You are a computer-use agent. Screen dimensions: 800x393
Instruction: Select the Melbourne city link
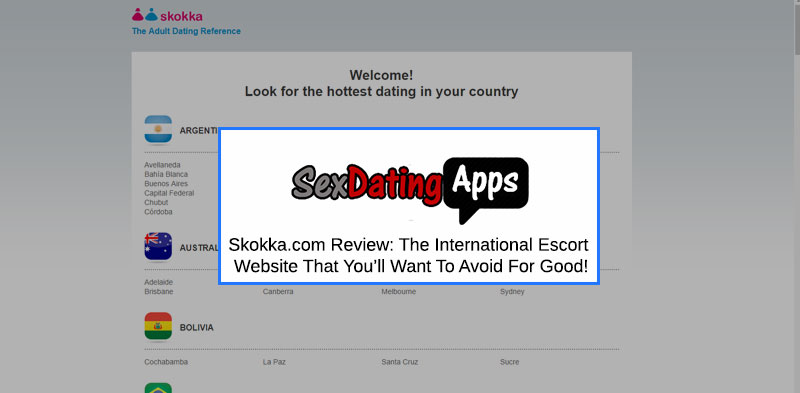[x=398, y=292]
